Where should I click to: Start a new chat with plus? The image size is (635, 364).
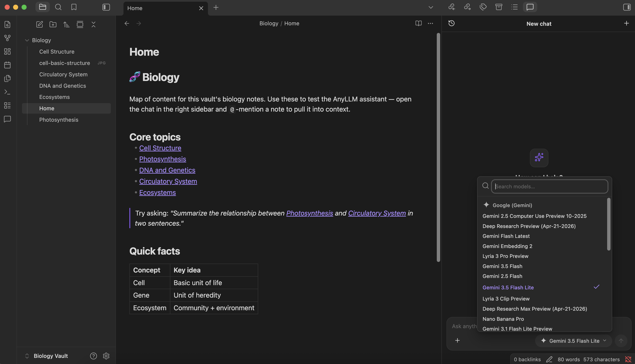point(627,23)
